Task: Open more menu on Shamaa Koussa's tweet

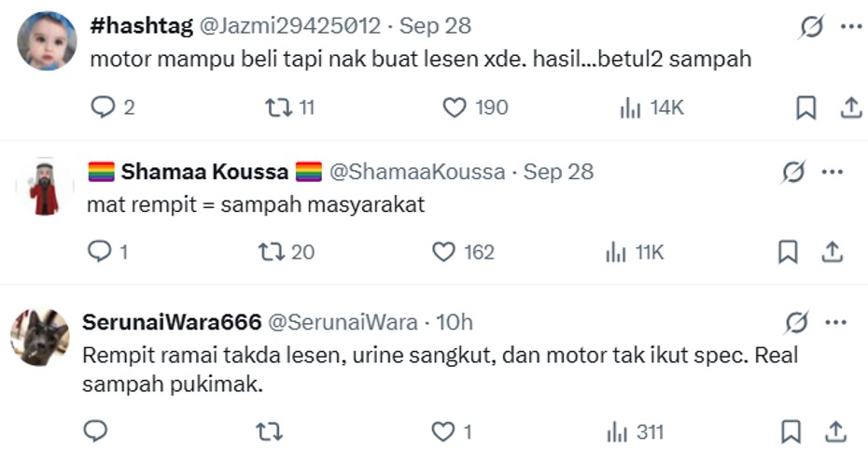Action: (x=832, y=172)
